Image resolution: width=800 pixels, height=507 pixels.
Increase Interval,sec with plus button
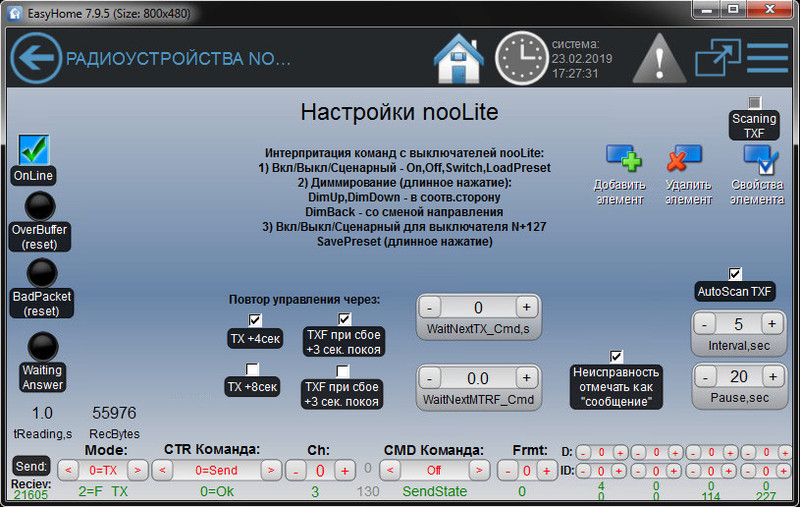[x=770, y=324]
